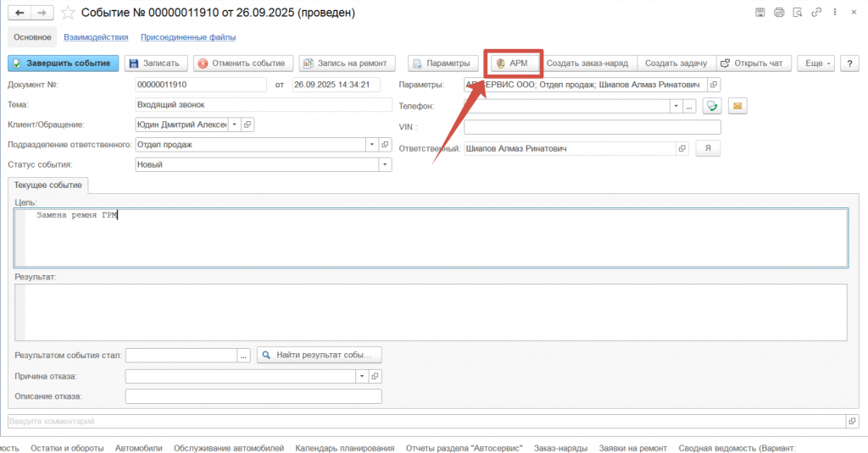Screen dimensions: 868x453
Task: Open the Присоединенные файлы tab
Action: pos(188,37)
